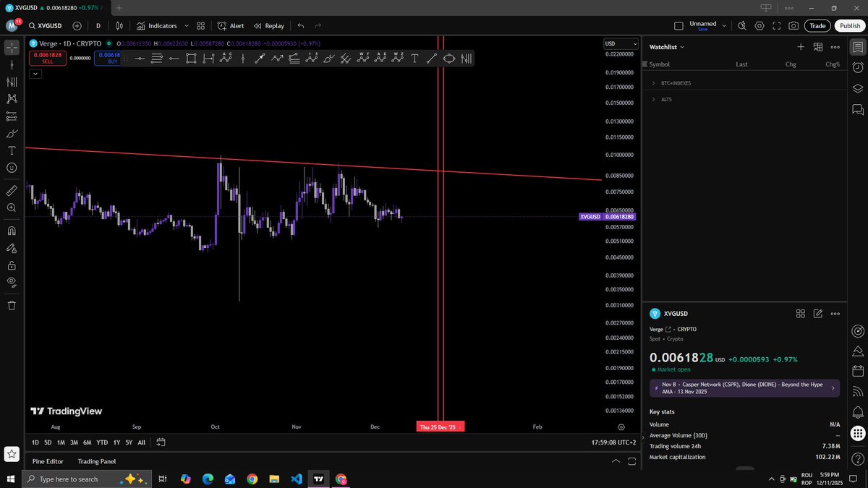Screen dimensions: 868x488
Task: Click the Thu 25 Dec '25 date marker
Action: click(x=440, y=427)
